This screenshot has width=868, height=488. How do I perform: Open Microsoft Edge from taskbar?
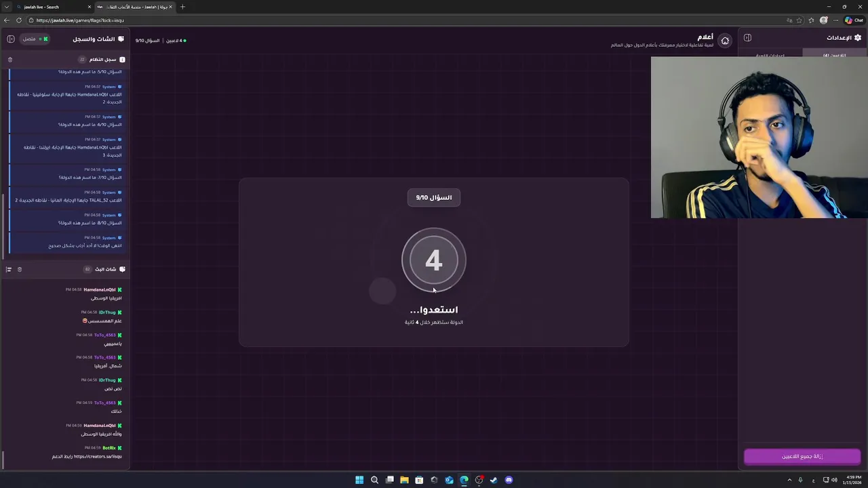(464, 480)
